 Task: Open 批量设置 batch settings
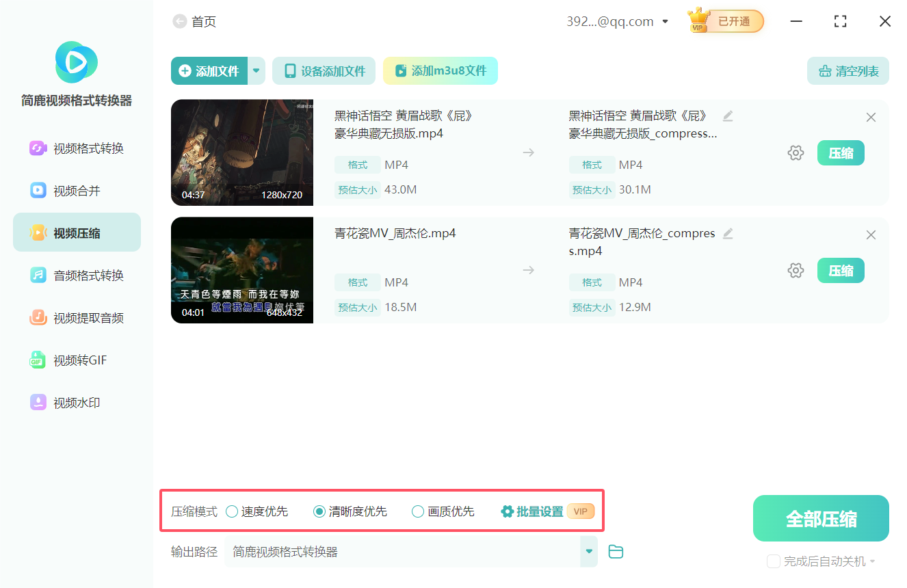[x=538, y=511]
